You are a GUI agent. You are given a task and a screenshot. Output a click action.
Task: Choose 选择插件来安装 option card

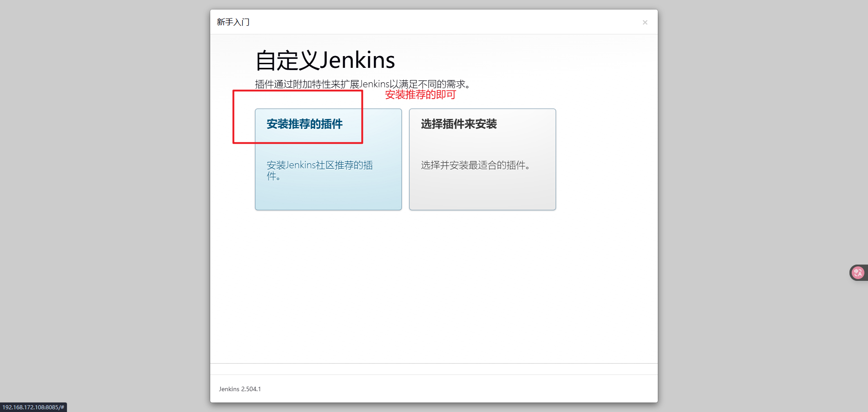(482, 159)
